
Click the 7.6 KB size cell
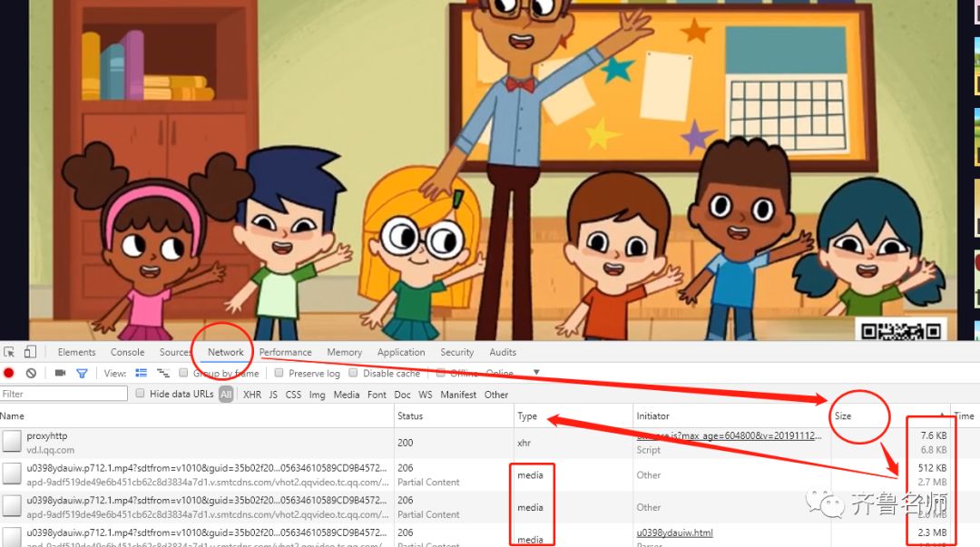933,435
